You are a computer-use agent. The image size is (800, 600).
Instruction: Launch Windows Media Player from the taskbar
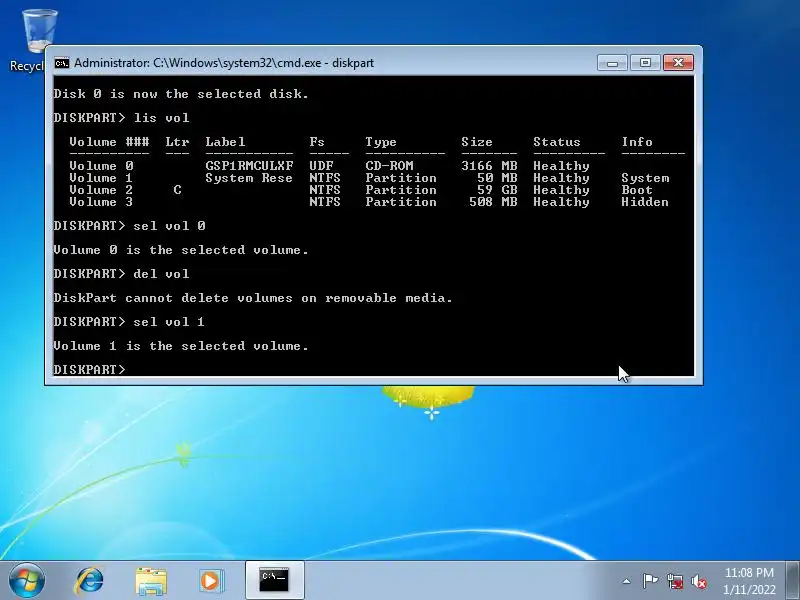click(x=211, y=581)
